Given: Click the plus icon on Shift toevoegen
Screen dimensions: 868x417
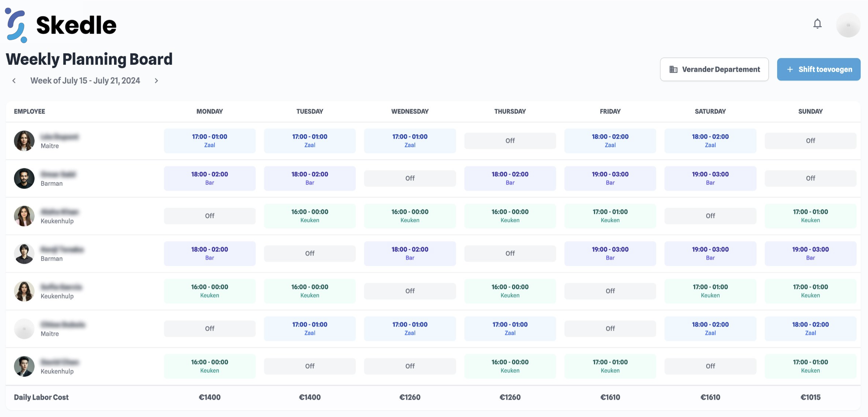Looking at the screenshot, I should pos(789,69).
